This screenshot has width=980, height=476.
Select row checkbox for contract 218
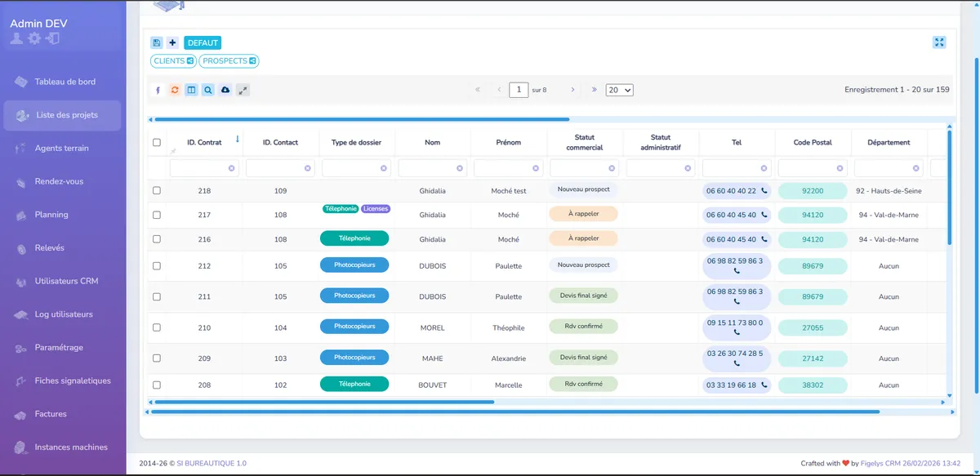(157, 191)
